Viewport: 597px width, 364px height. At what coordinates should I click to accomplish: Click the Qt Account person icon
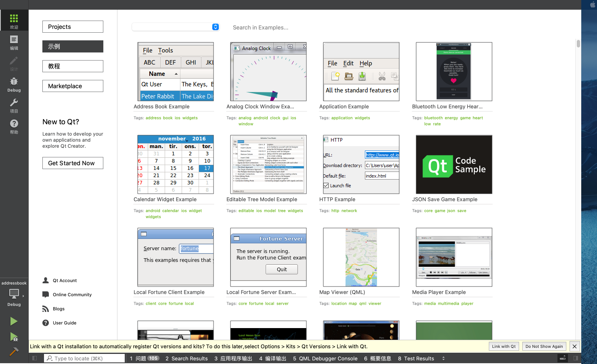pos(46,280)
